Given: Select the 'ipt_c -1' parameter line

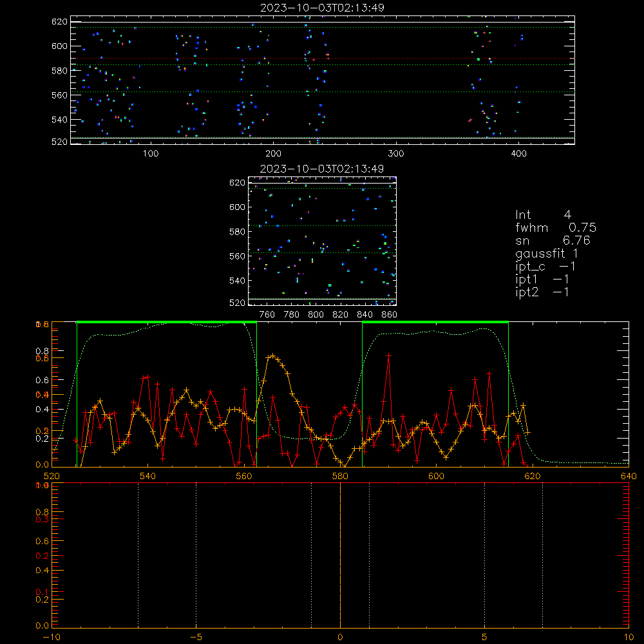Looking at the screenshot, I should pyautogui.click(x=545, y=267).
